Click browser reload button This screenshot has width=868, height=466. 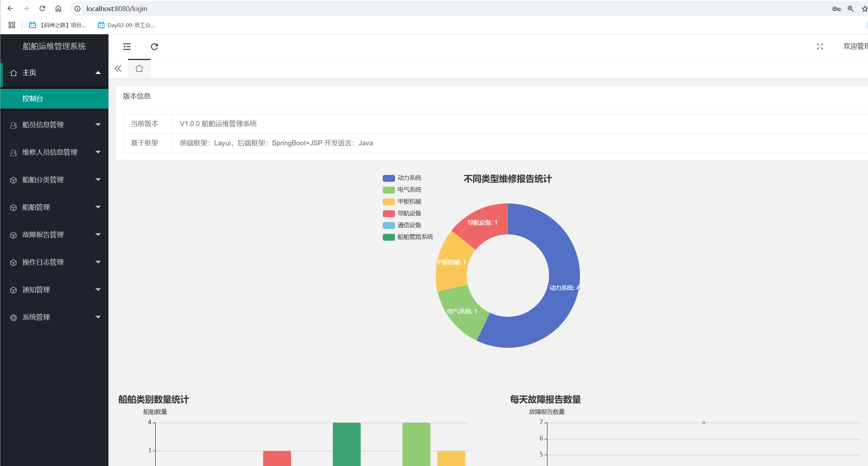point(42,9)
